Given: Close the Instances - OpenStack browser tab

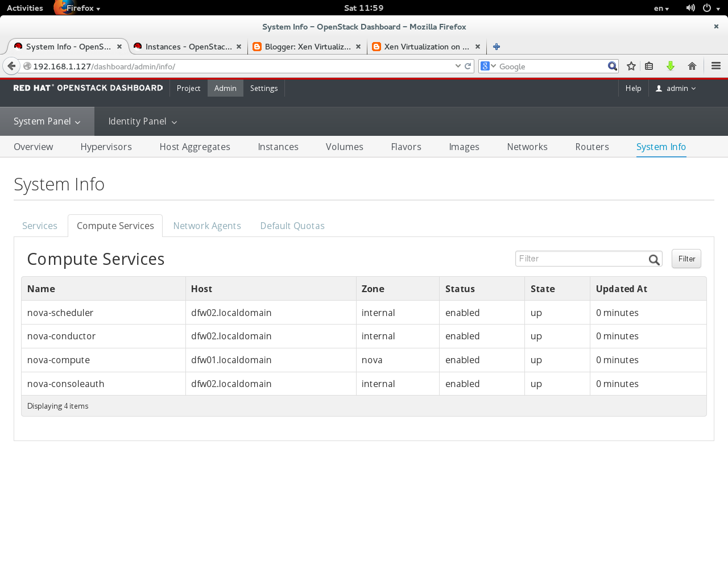Looking at the screenshot, I should pyautogui.click(x=239, y=47).
